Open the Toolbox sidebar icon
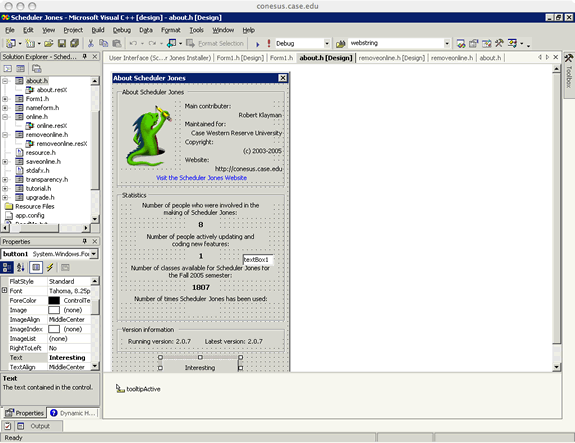Screen dimensions: 575x443 tap(569, 58)
